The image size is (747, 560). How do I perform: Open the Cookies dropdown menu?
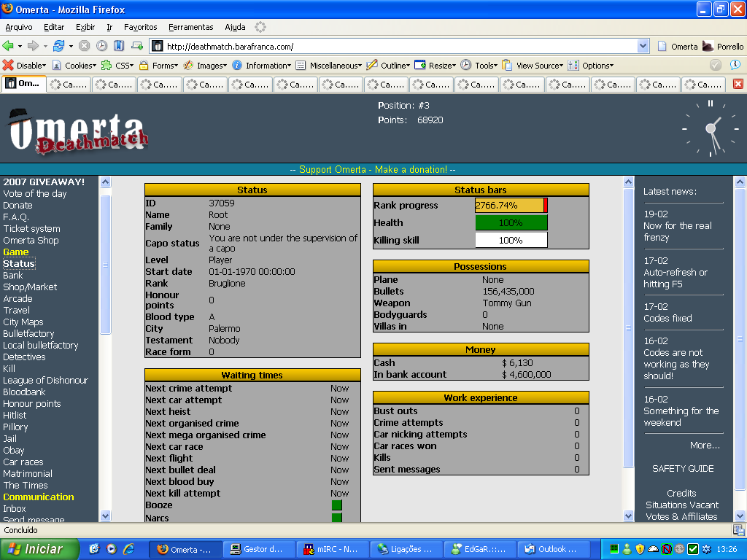coord(74,65)
